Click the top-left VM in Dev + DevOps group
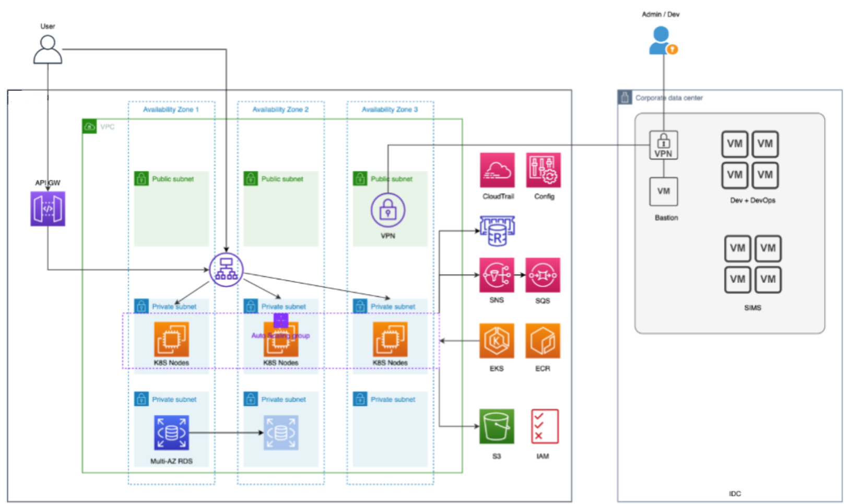The height and width of the screenshot is (504, 847). tap(735, 144)
